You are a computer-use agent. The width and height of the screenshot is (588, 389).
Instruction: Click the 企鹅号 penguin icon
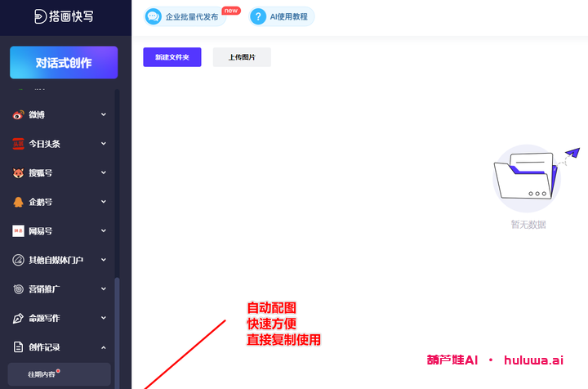pos(19,202)
